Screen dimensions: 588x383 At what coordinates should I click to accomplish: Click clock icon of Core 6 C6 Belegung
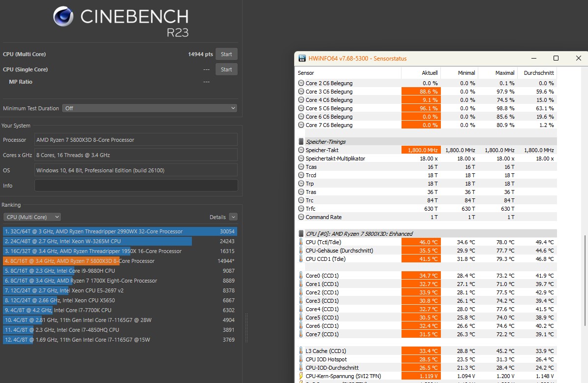pyautogui.click(x=301, y=117)
